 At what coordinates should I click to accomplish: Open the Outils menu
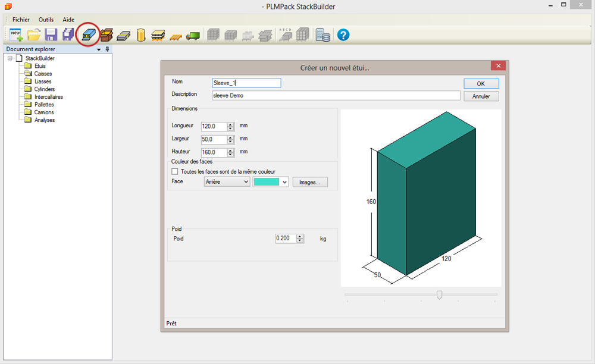pyautogui.click(x=46, y=20)
